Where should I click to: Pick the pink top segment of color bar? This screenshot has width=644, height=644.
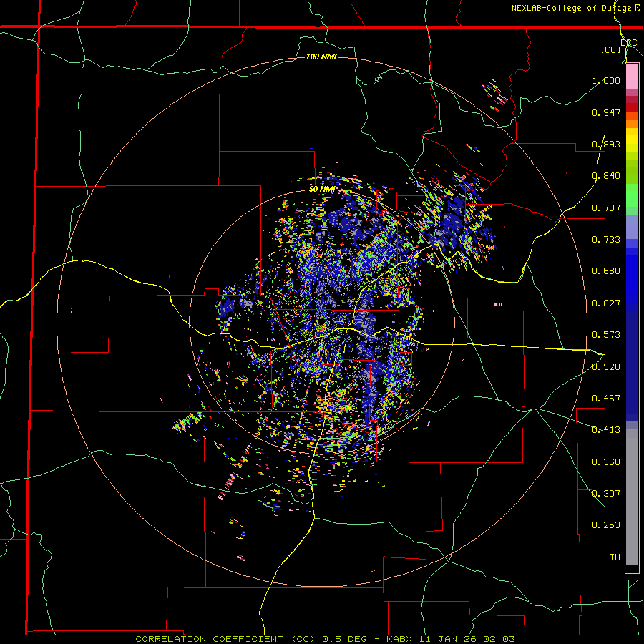pos(632,77)
